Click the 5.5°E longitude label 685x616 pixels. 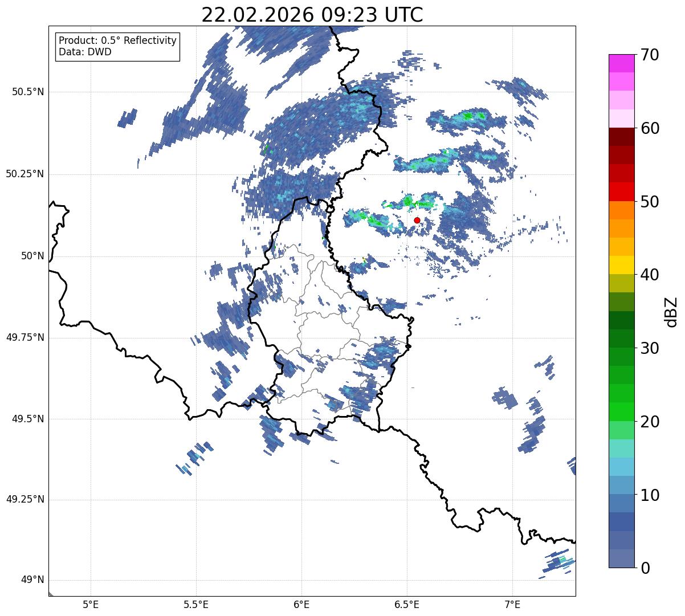click(x=196, y=605)
